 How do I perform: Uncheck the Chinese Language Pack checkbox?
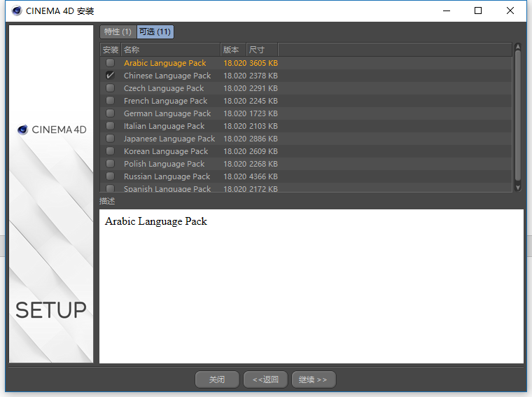[111, 76]
